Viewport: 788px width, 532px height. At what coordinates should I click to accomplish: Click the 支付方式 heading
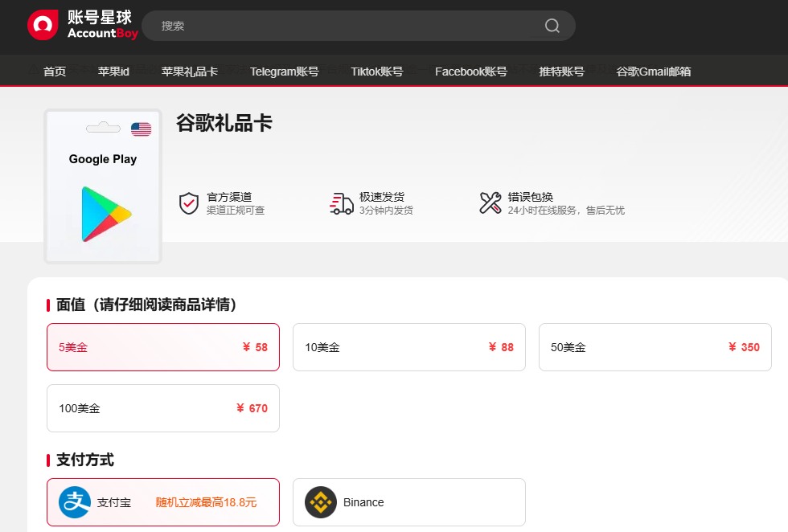85,460
